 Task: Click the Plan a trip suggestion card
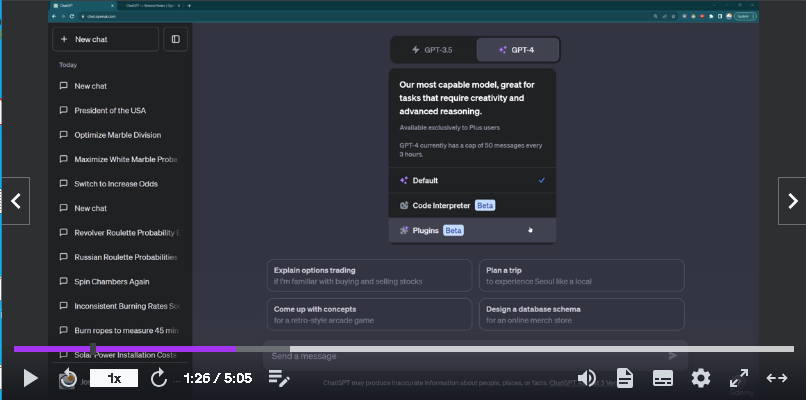(x=581, y=276)
